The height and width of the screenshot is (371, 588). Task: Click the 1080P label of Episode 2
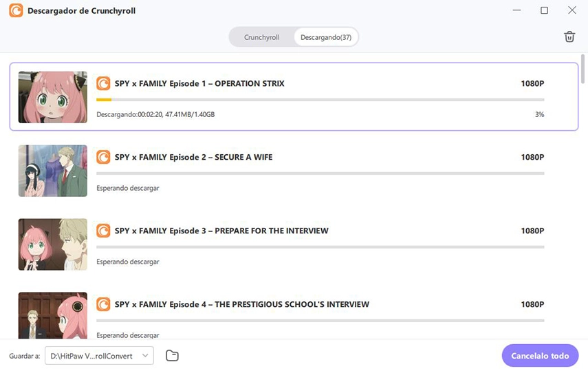pos(532,157)
